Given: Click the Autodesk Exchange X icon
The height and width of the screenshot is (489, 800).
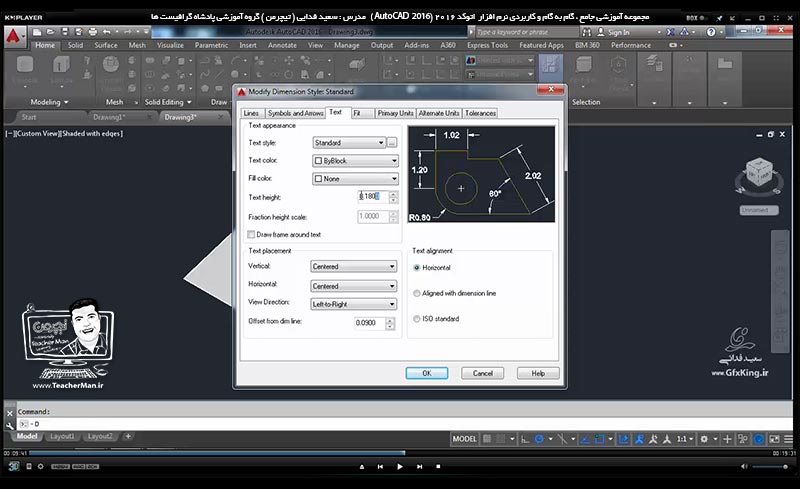Looking at the screenshot, I should tap(670, 32).
